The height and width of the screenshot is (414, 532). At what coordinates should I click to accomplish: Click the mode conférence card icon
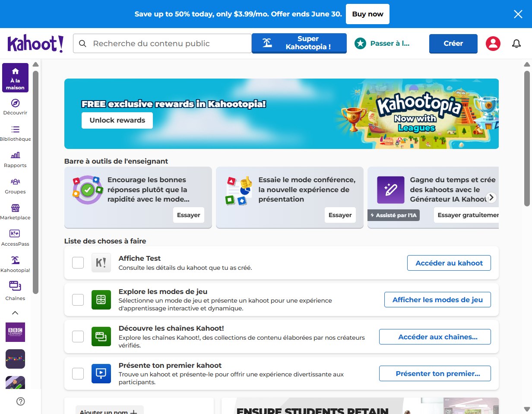(x=239, y=190)
